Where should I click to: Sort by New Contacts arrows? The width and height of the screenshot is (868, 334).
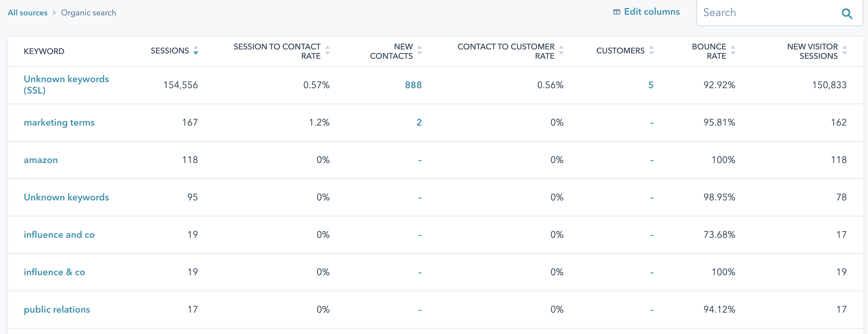coord(420,50)
